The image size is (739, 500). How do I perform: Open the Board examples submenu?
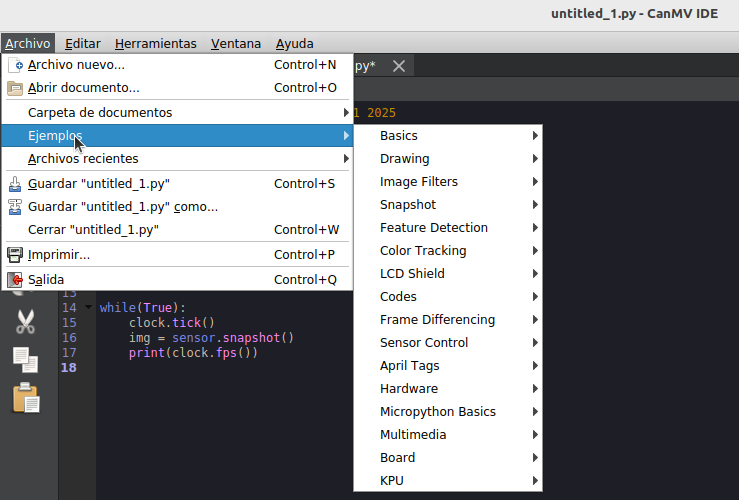tap(448, 458)
